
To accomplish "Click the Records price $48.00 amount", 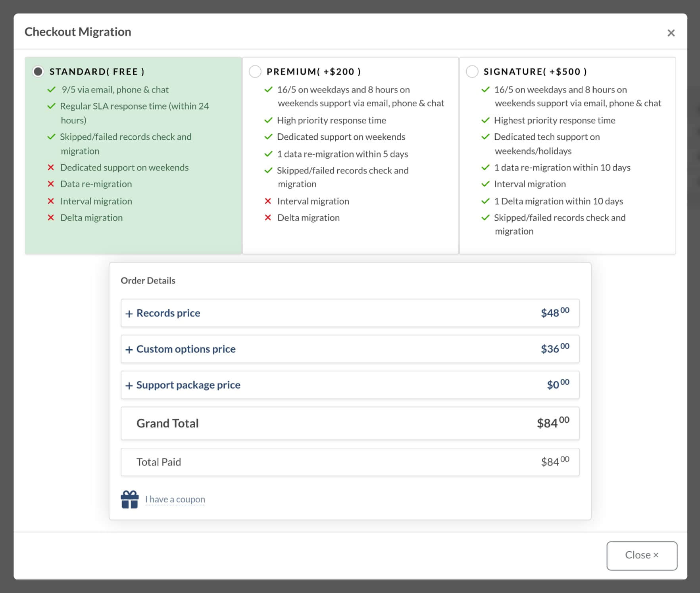I will tap(555, 312).
